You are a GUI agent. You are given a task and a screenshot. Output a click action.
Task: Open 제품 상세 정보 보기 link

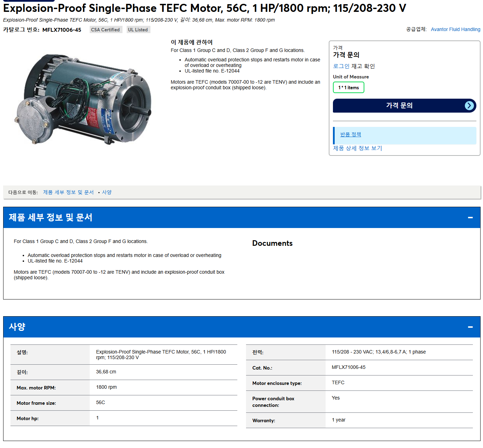coord(357,148)
